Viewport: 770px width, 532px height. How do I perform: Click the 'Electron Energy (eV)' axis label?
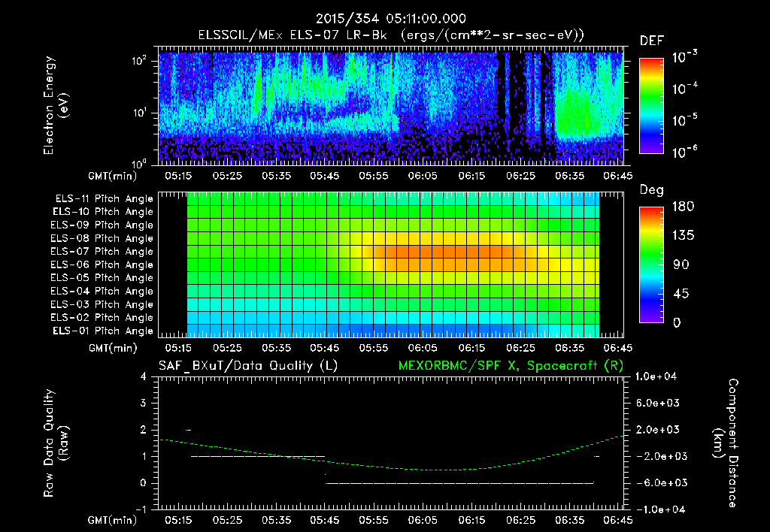[56, 106]
